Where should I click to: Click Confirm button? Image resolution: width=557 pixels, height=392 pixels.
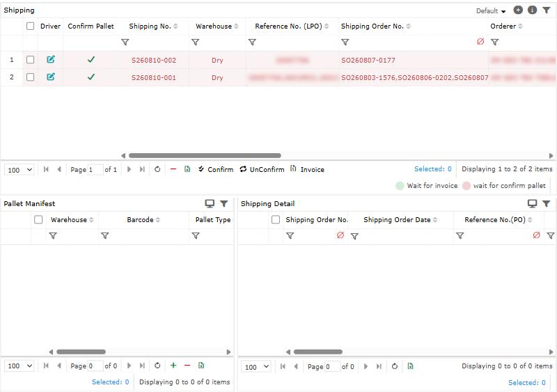(x=216, y=169)
